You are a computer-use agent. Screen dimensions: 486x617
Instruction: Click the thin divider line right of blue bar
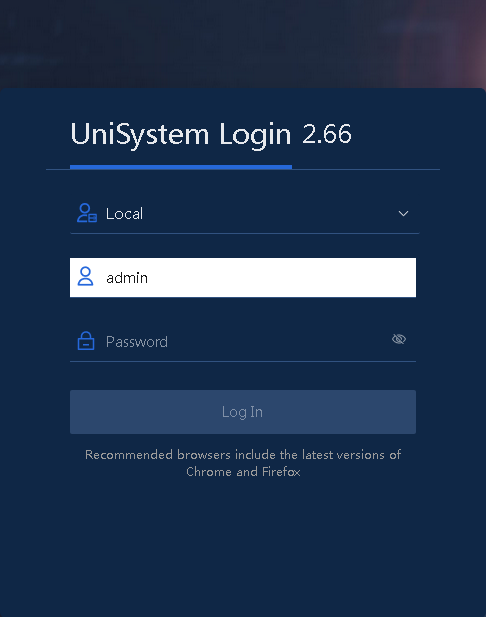pyautogui.click(x=366, y=170)
